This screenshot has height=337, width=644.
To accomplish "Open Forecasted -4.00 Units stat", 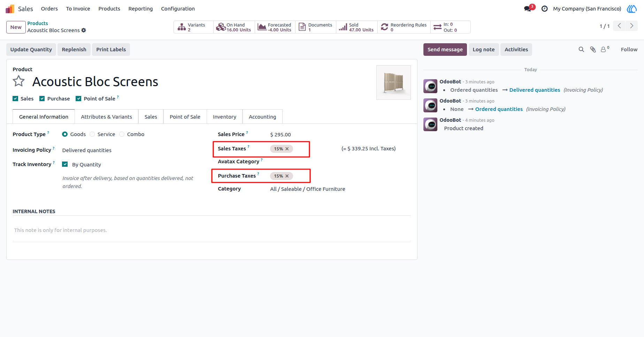I will [x=275, y=27].
